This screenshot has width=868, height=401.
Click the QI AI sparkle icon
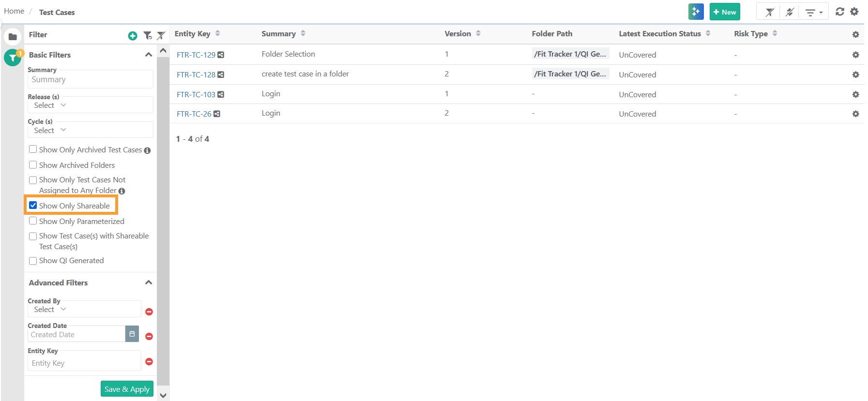696,12
